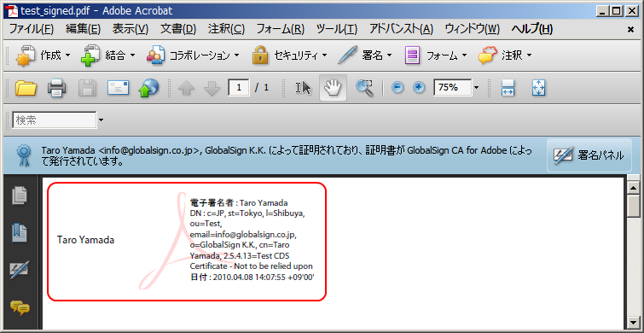Open the 文書(D) menu

[x=178, y=29]
